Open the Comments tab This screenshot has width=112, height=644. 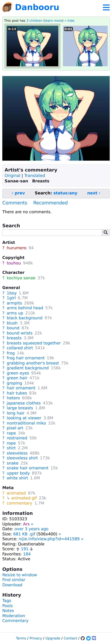point(15,203)
